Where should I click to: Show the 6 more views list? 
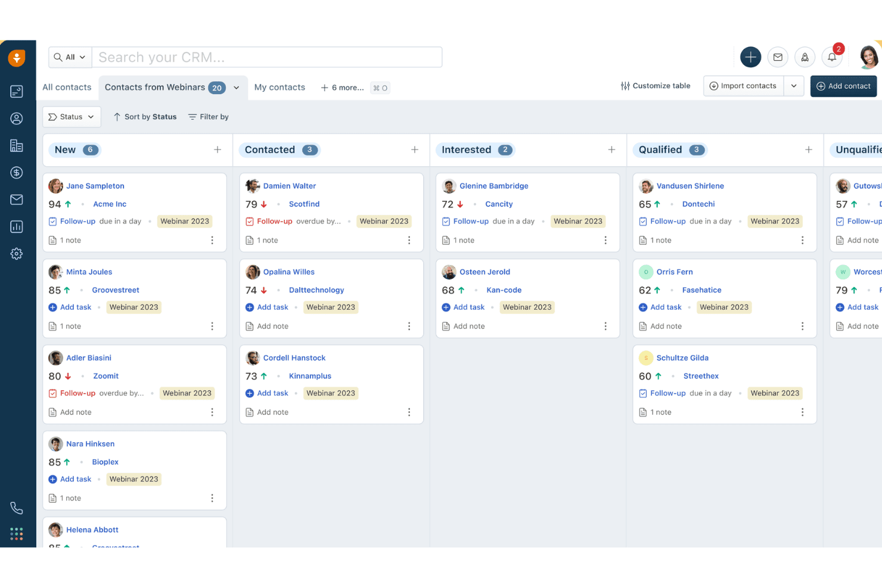(342, 88)
